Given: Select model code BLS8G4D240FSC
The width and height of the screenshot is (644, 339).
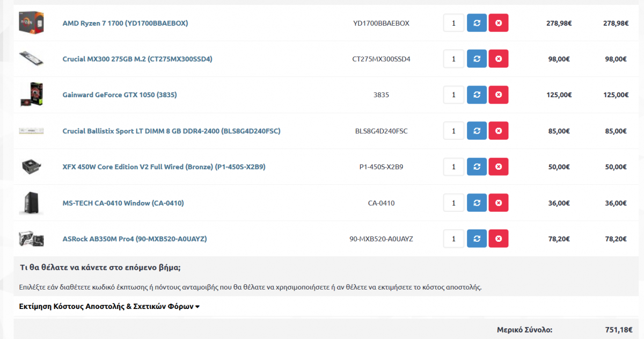Looking at the screenshot, I should [381, 131].
